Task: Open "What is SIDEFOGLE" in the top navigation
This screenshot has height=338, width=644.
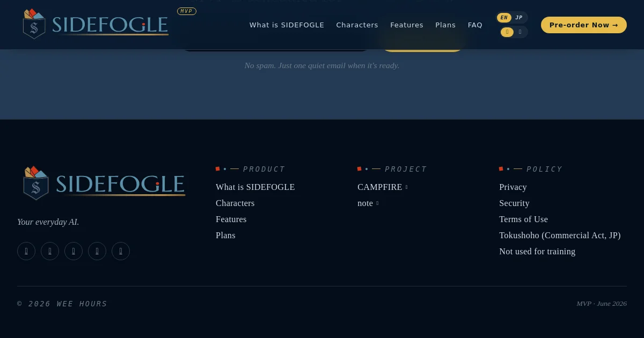Action: click(x=287, y=25)
